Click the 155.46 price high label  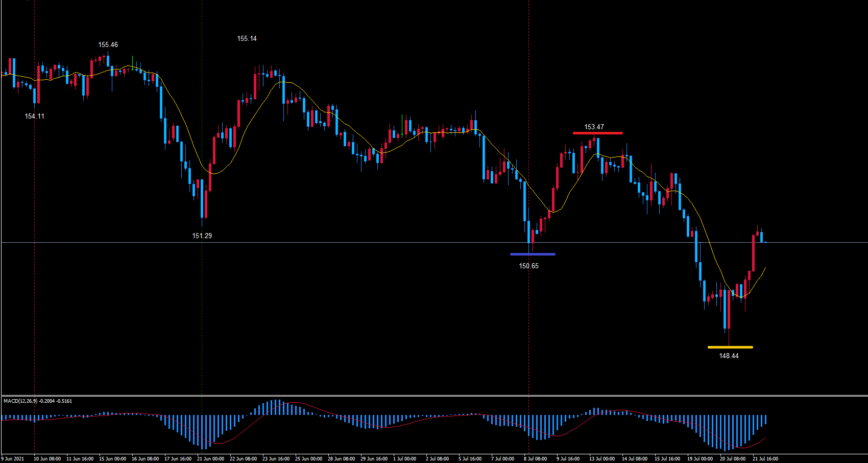[108, 45]
